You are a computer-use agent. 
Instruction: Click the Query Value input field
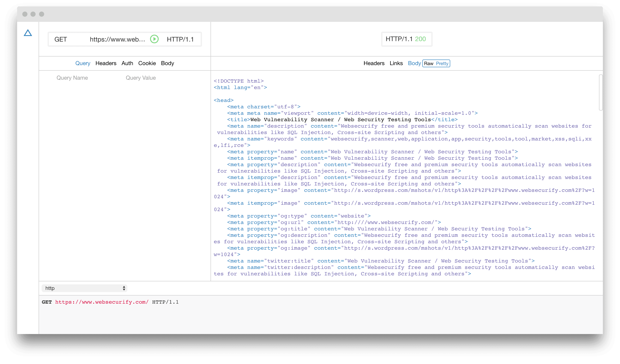[x=140, y=78]
